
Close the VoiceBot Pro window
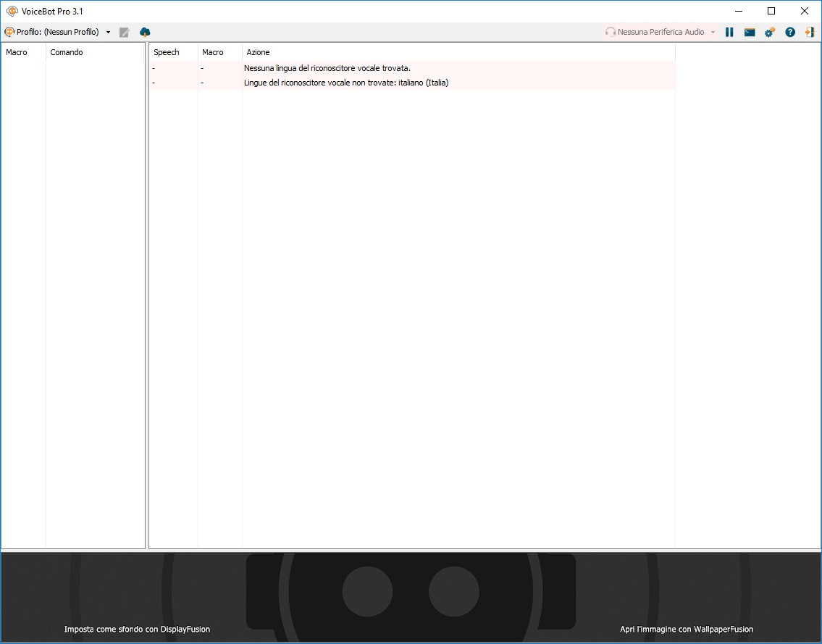click(804, 11)
